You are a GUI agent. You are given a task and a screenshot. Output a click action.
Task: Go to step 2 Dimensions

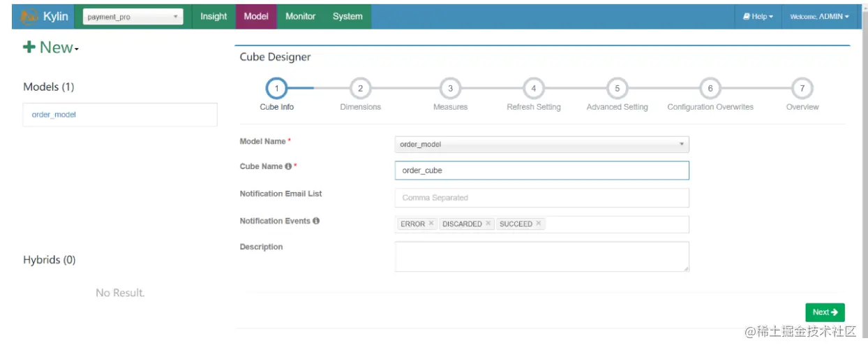click(x=360, y=89)
